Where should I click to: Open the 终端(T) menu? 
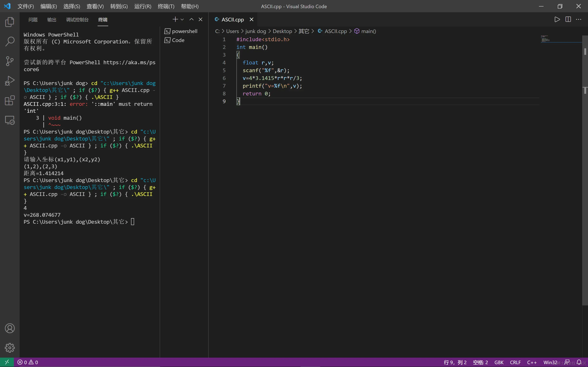pyautogui.click(x=166, y=6)
